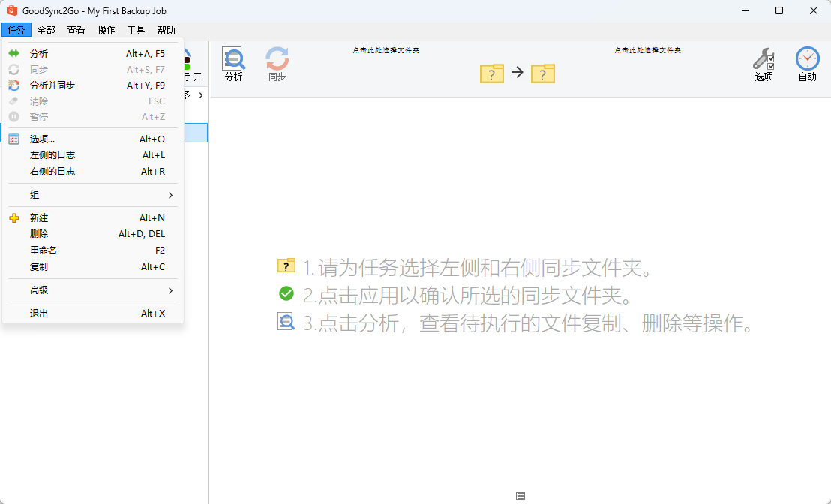The width and height of the screenshot is (831, 504).
Task: Click the green checkmark icon in step 2
Action: tap(286, 293)
